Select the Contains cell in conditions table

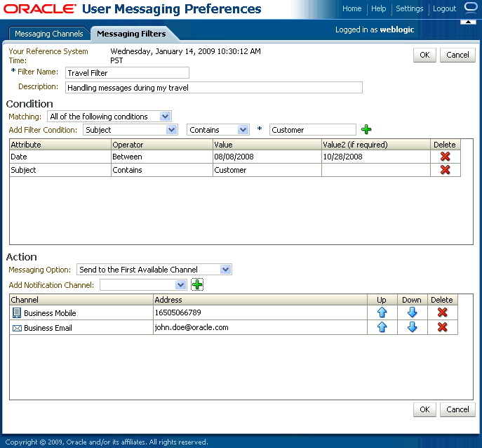click(x=162, y=170)
